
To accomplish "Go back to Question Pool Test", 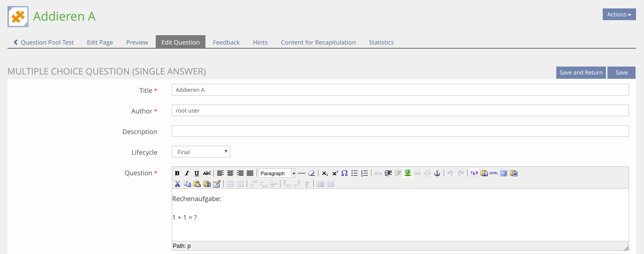I will point(44,42).
